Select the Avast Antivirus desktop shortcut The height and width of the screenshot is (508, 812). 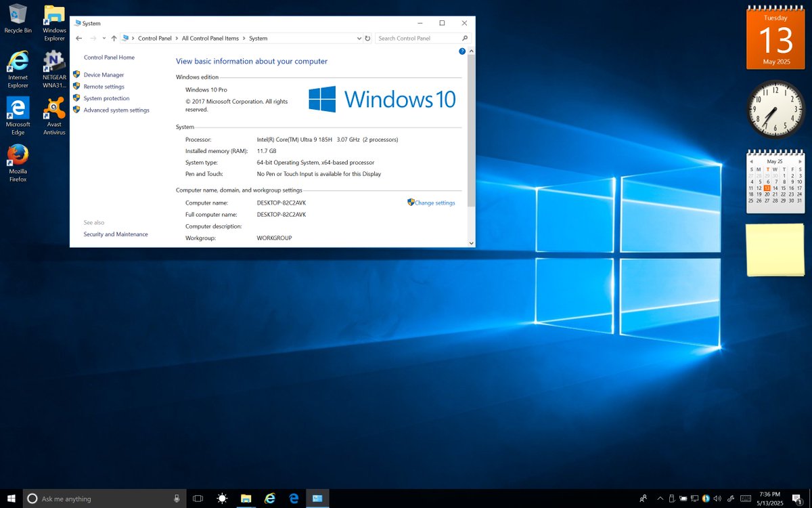(54, 116)
